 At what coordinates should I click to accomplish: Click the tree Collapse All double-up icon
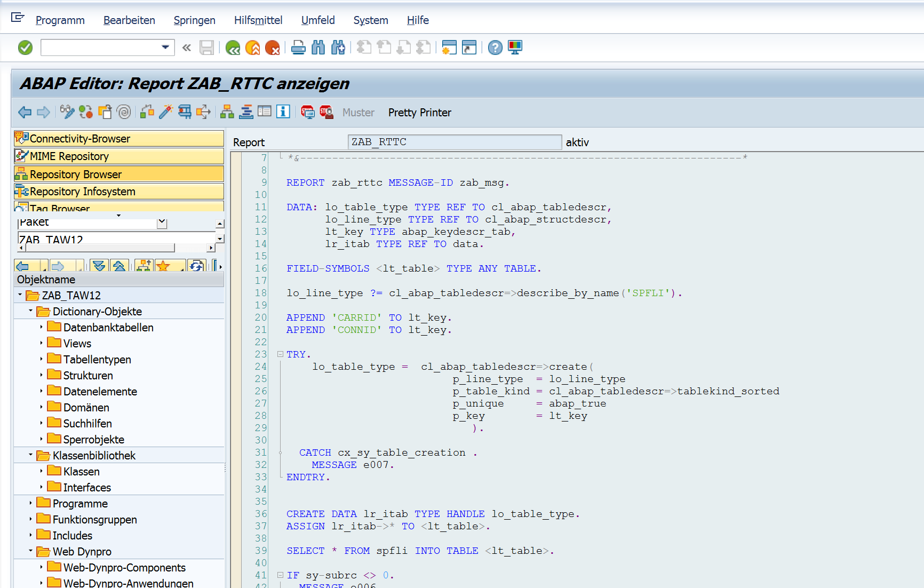pos(119,266)
